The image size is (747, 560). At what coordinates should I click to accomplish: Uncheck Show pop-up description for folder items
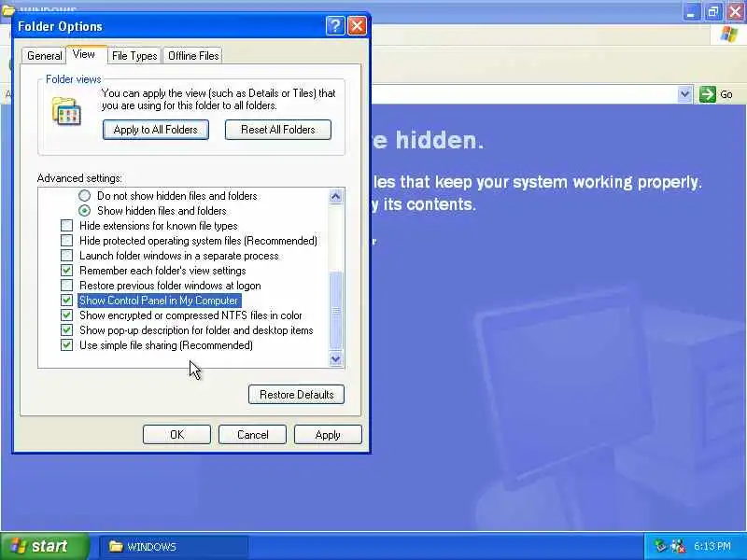point(66,330)
